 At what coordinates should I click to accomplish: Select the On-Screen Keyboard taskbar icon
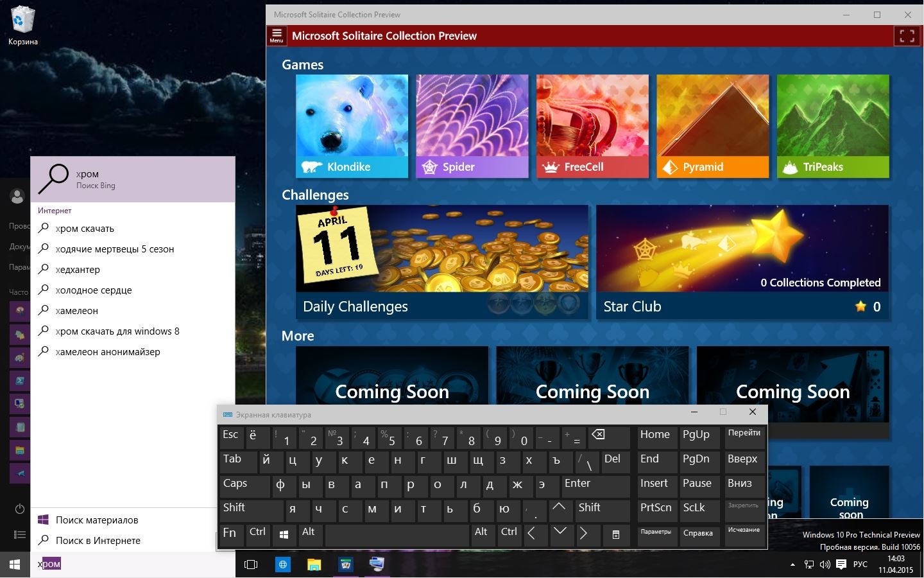coord(377,565)
